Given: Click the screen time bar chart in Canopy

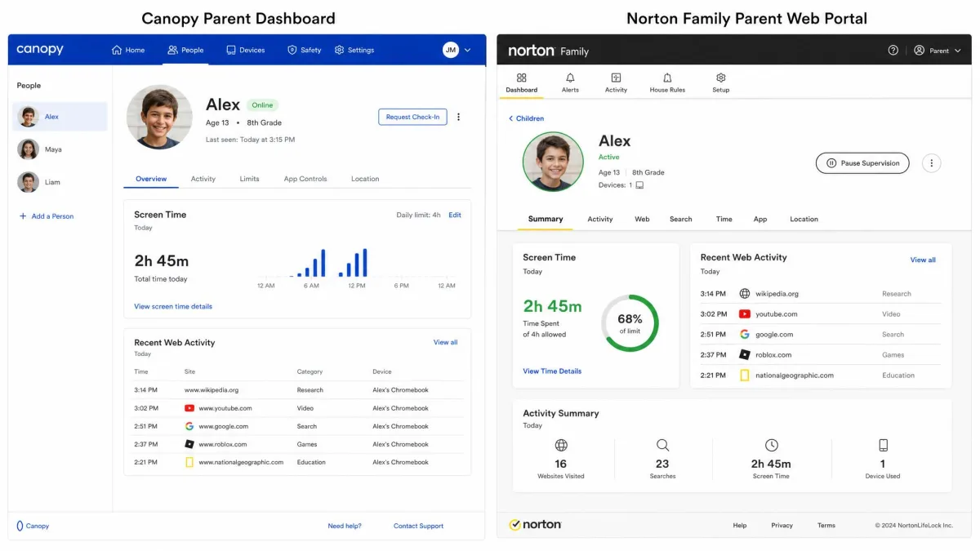Looking at the screenshot, I should [355, 264].
